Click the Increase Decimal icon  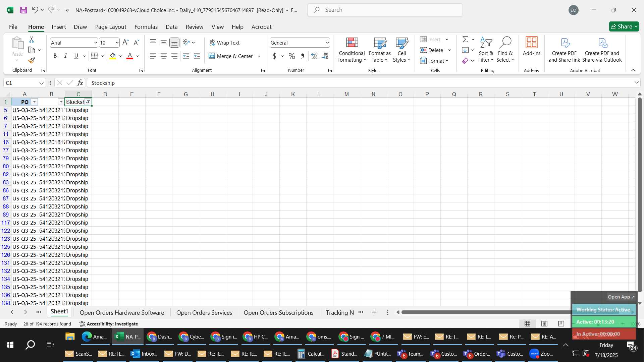point(314,56)
